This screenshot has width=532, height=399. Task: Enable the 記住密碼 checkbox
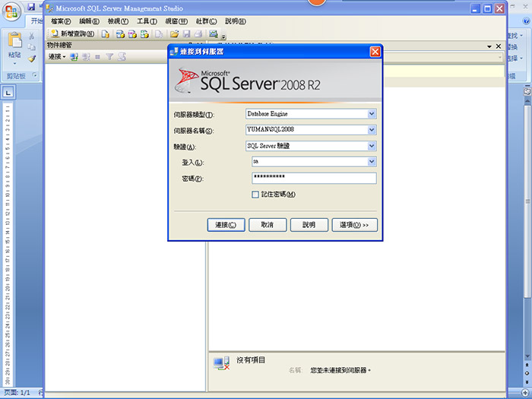255,195
